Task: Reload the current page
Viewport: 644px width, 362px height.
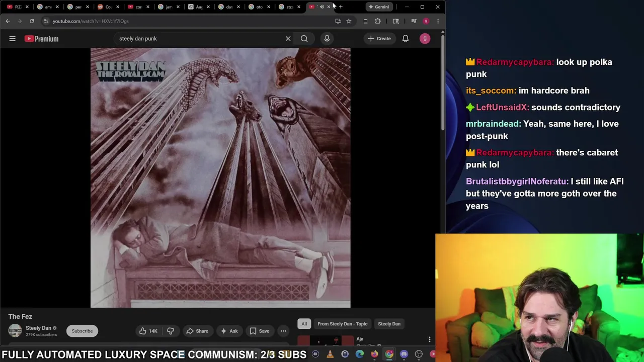Action: point(32,21)
